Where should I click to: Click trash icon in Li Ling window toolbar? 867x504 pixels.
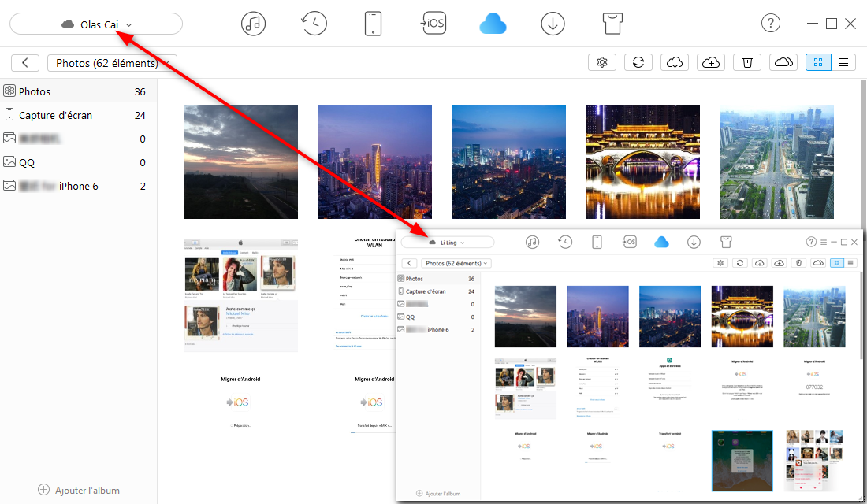click(798, 263)
